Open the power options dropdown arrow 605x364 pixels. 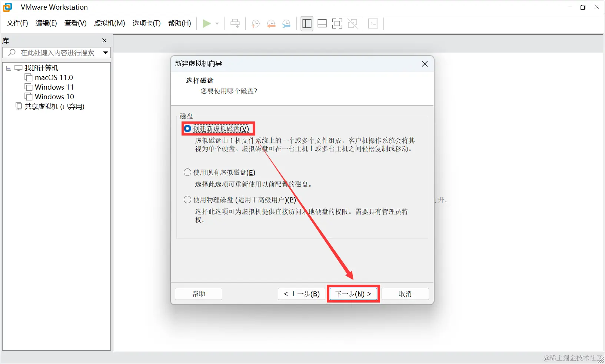(217, 24)
